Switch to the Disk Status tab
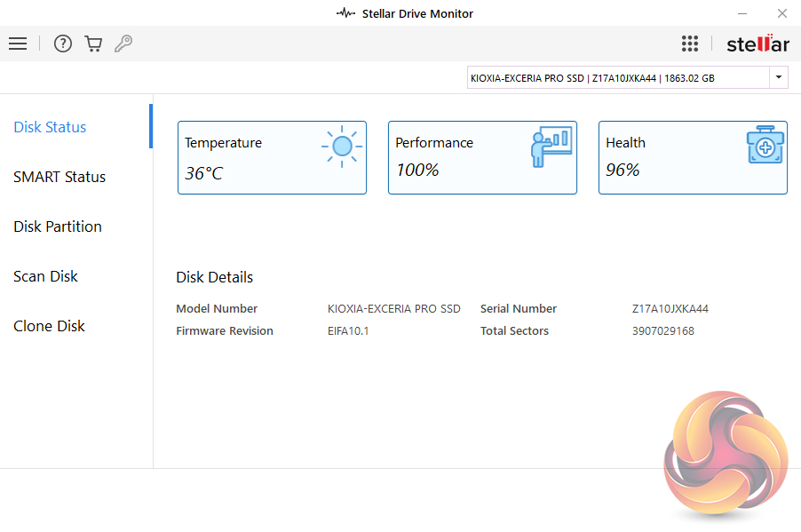This screenshot has width=801, height=532. click(51, 127)
